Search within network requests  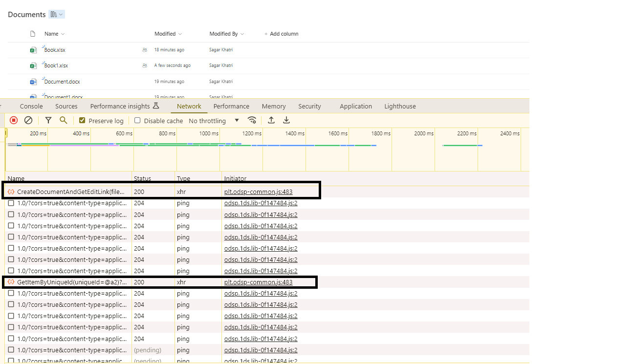(x=64, y=120)
